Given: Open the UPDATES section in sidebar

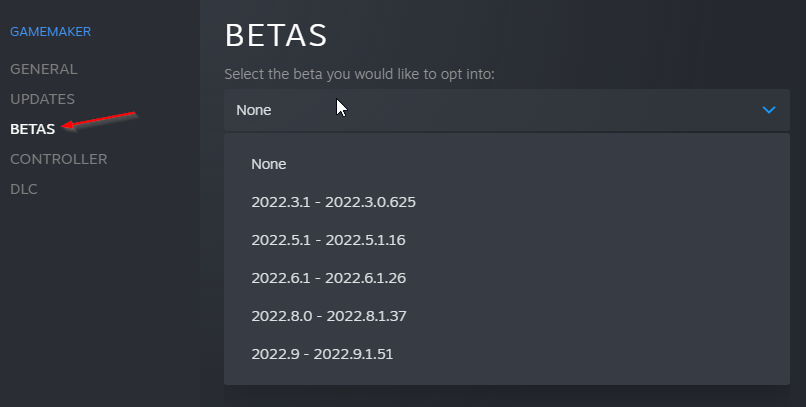Looking at the screenshot, I should [x=42, y=99].
